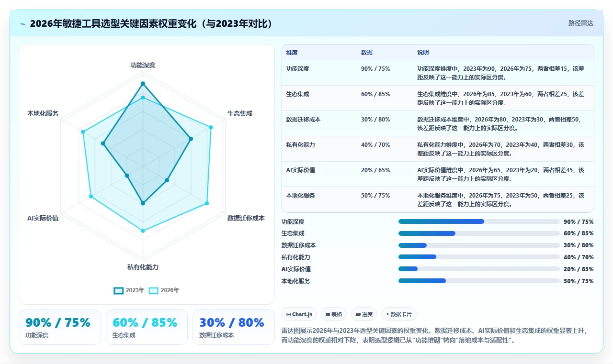This screenshot has height=364, width=613.
Task: Click the 私有化能力 radar axis label
Action: (143, 267)
